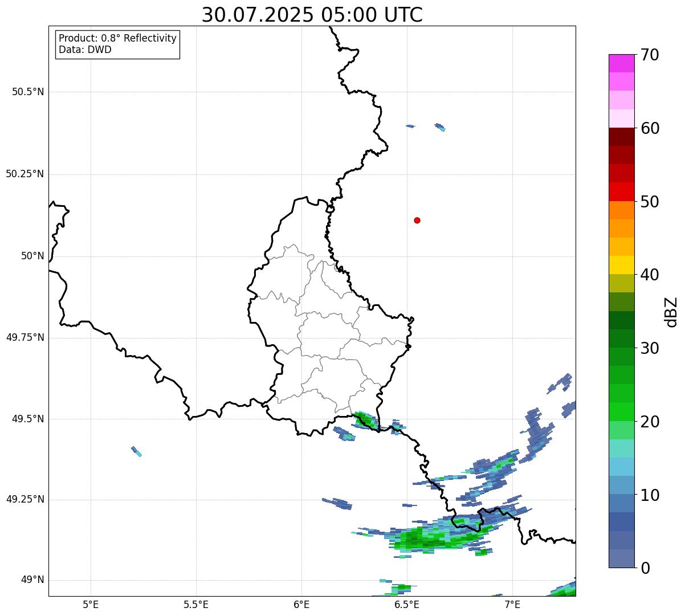Click the 49.5°N latitude label

(x=28, y=419)
